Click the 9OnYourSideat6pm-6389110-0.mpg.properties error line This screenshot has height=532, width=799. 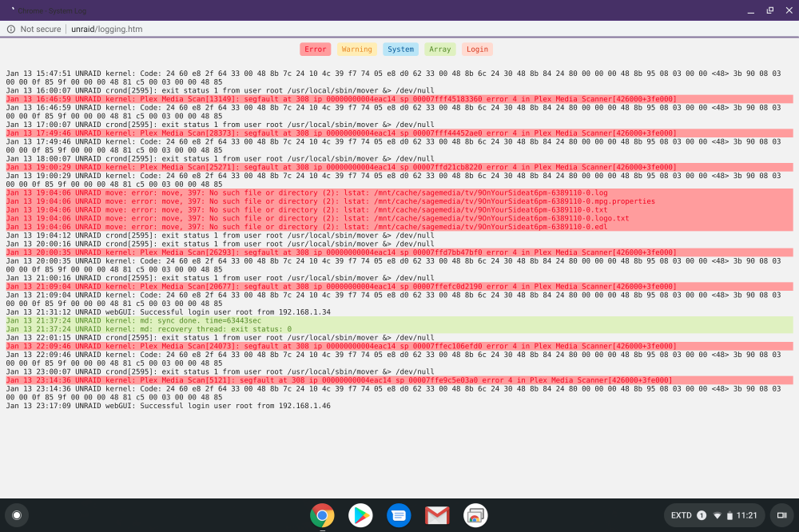click(x=399, y=201)
